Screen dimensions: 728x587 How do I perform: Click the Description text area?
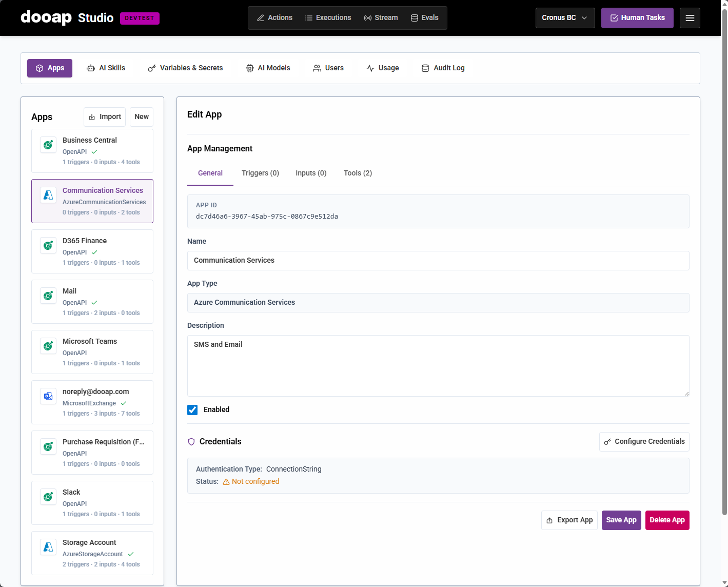coord(438,366)
